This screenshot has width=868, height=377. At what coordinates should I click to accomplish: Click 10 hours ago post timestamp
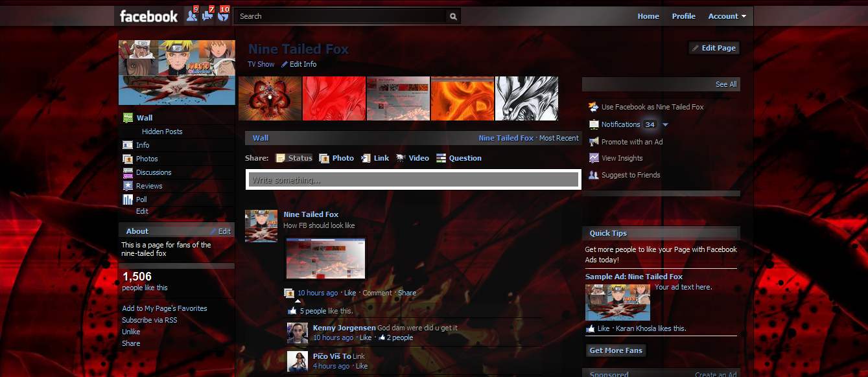coord(318,293)
